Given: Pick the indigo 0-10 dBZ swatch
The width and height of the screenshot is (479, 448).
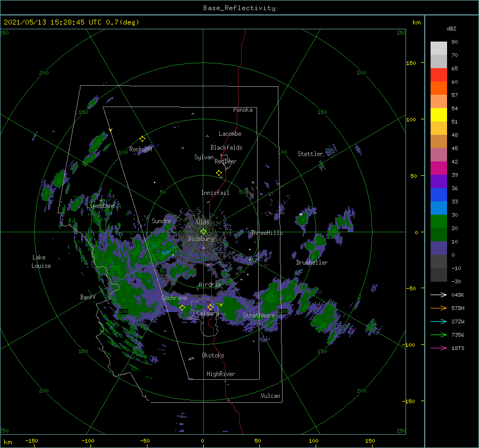Looking at the screenshot, I should point(439,248).
